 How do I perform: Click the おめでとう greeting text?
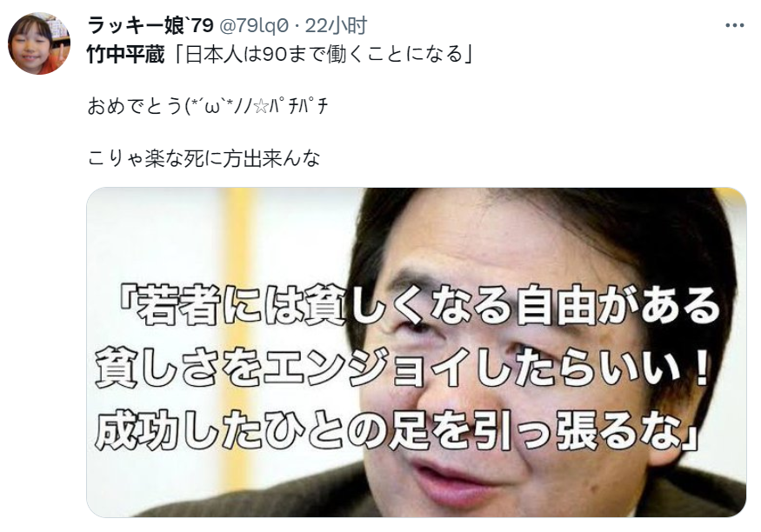(x=136, y=106)
